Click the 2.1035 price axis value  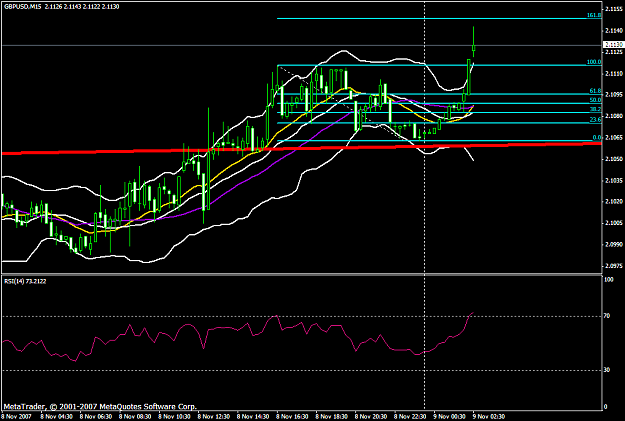(x=614, y=180)
